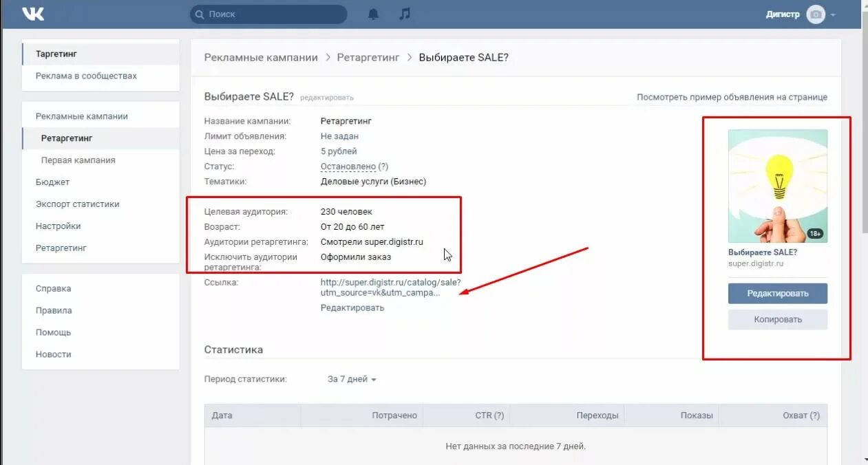Viewport: 868px width, 465px height.
Task: Click Не задан limit value
Action: click(339, 136)
